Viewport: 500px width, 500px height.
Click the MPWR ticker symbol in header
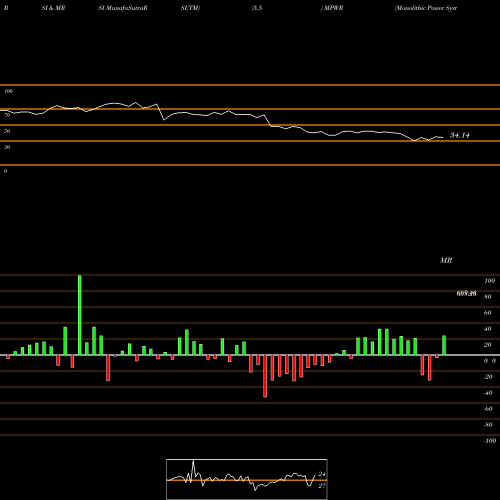tap(333, 8)
